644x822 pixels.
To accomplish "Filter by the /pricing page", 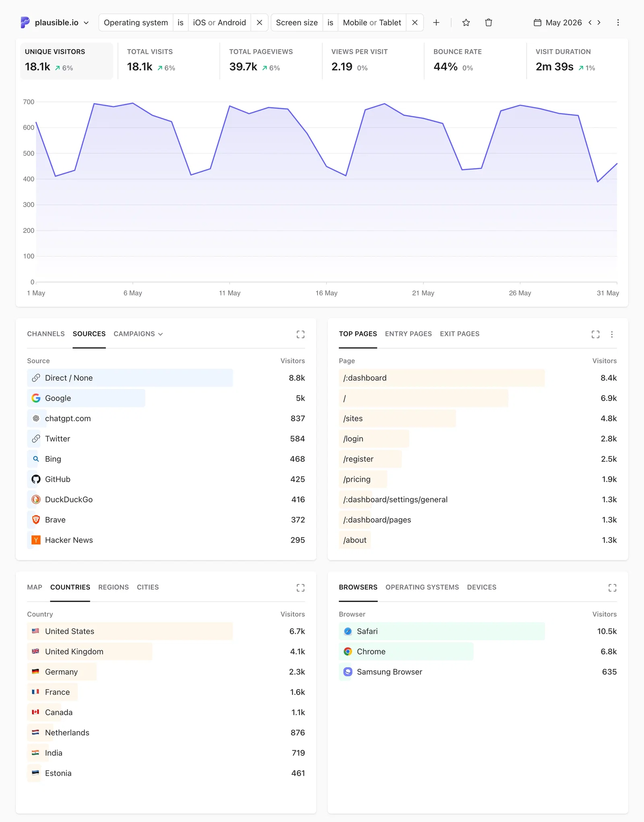I will tap(478, 479).
